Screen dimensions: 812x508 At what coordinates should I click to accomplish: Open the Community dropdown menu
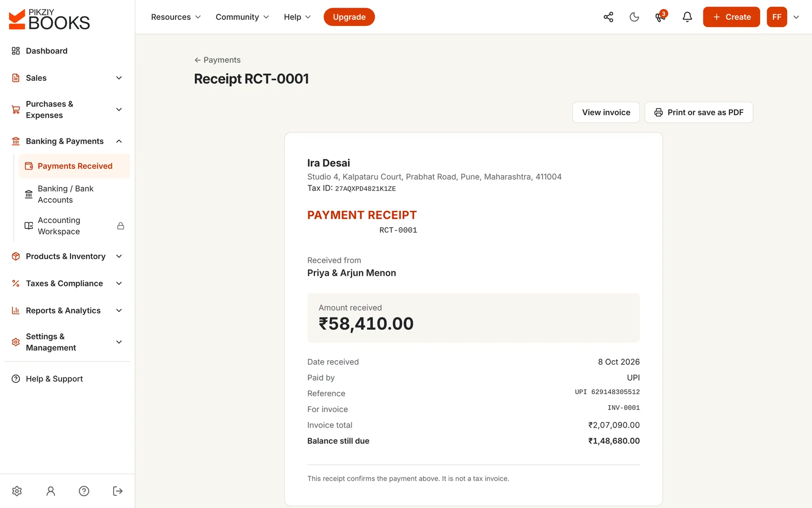point(242,17)
